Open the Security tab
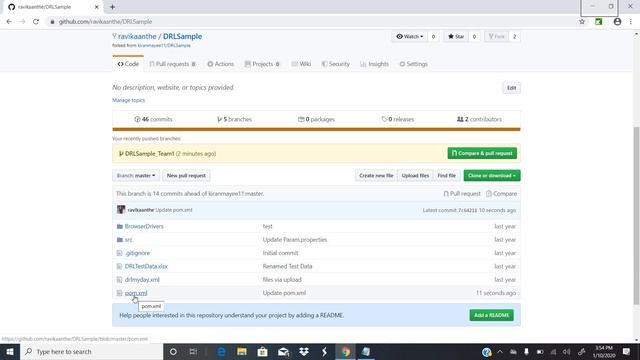Screen dimensions: 640x360 (336, 64)
